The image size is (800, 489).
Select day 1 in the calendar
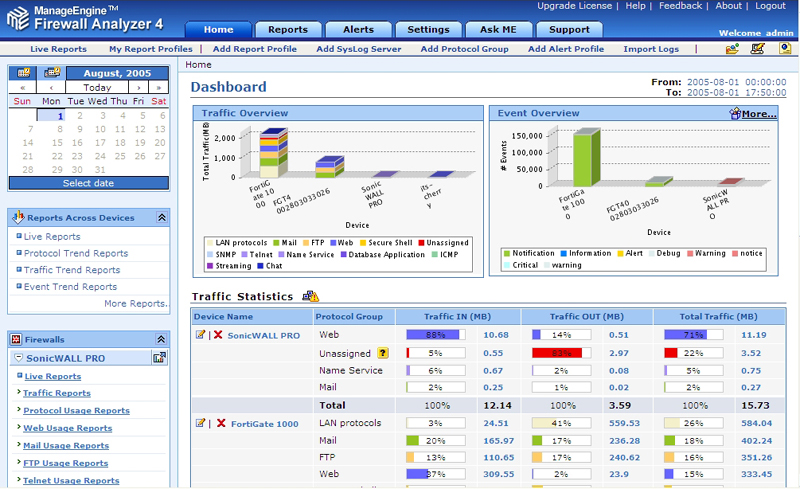pyautogui.click(x=52, y=116)
